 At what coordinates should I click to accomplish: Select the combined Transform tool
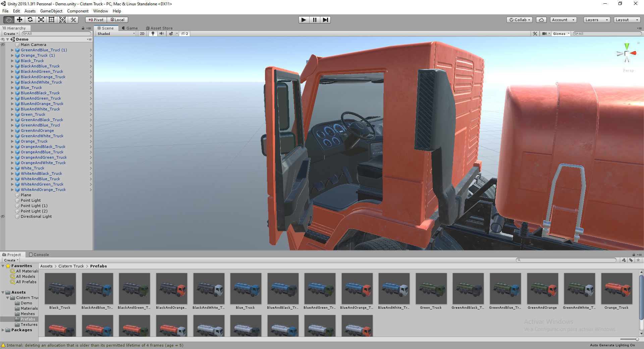tap(62, 20)
